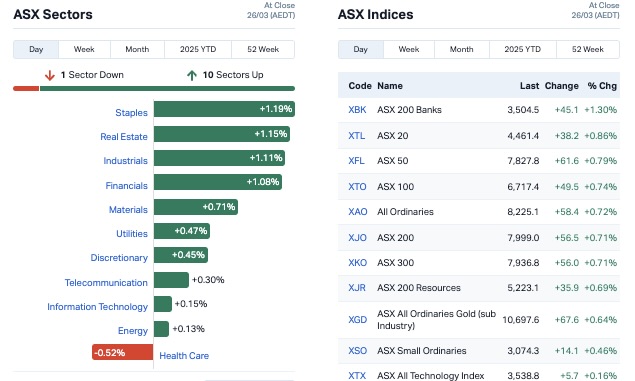The width and height of the screenshot is (635, 381).
Task: Open the Materials sector link
Action: [128, 210]
